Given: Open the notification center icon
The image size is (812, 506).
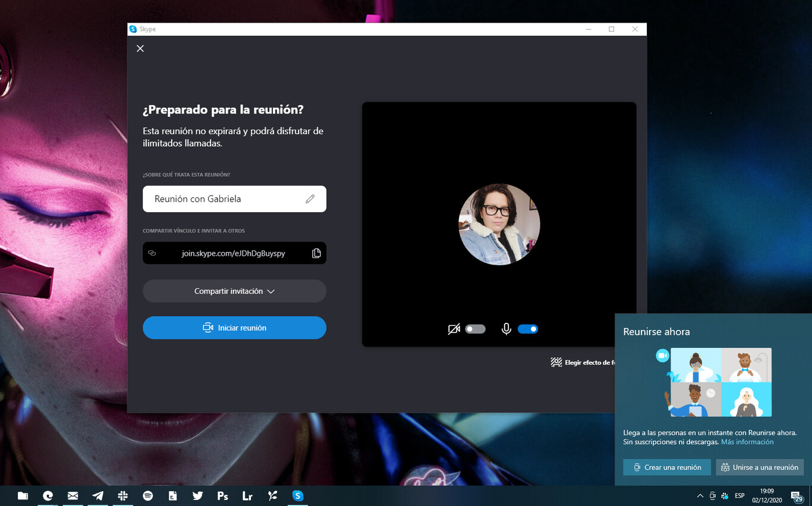Looking at the screenshot, I should [797, 496].
